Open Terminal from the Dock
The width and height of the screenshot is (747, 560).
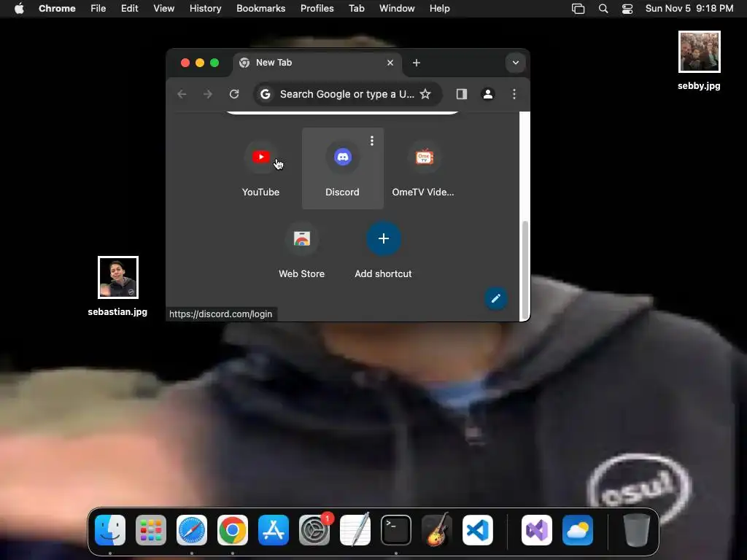coord(396,530)
